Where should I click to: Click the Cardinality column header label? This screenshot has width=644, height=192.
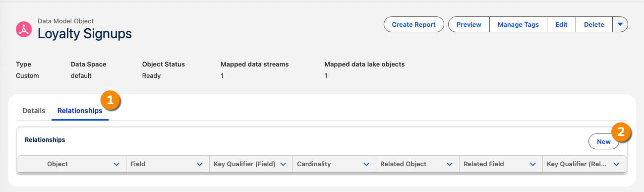tap(314, 164)
